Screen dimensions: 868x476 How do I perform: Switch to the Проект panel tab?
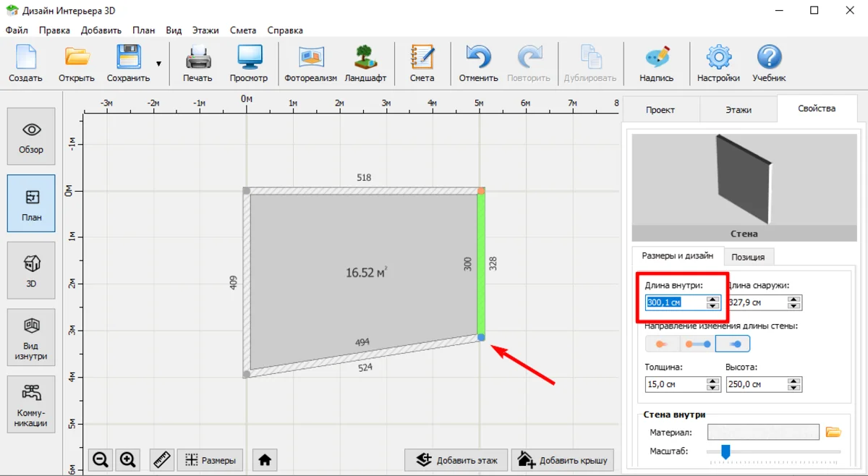pos(660,109)
